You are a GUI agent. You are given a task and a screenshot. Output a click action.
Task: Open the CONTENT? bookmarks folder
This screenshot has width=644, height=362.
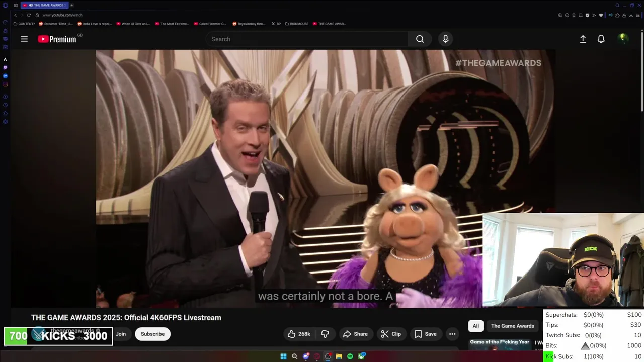[x=24, y=24]
